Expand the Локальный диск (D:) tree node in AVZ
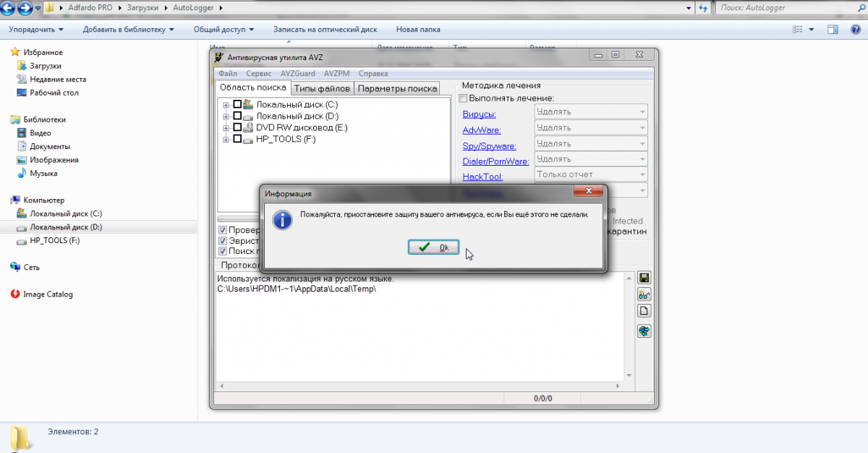 (226, 117)
